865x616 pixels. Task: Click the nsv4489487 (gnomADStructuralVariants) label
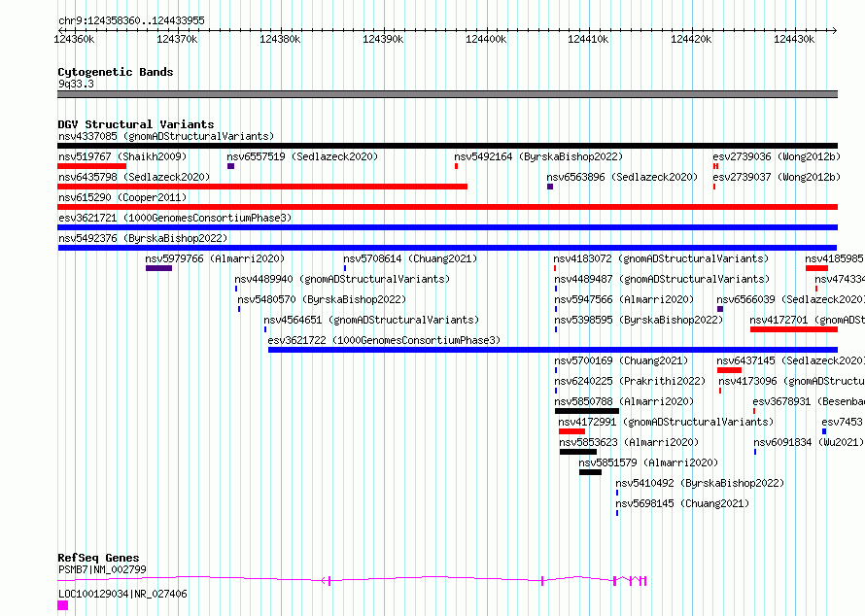point(662,279)
